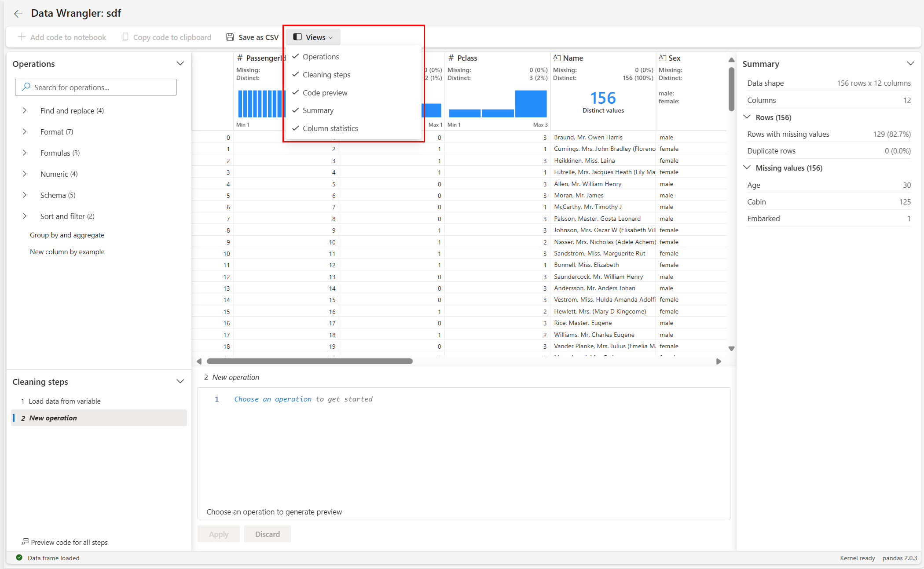Select Cleaning steps in Views menu
Screen dimensions: 924x569
click(x=326, y=75)
